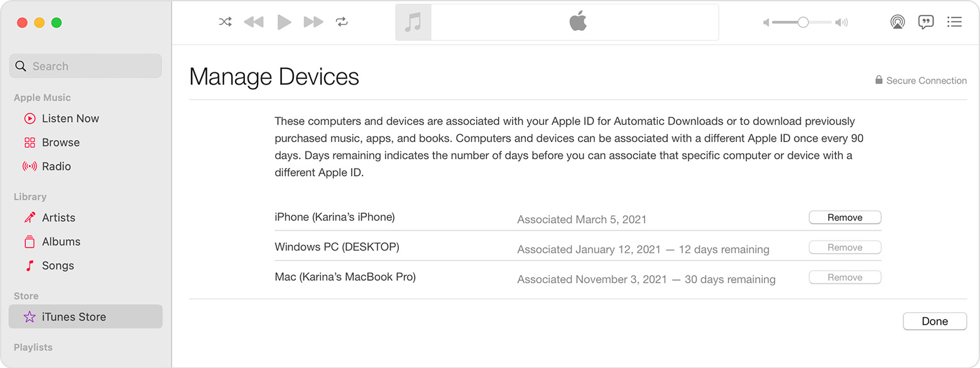Click the Secure Connection lock indicator

click(878, 80)
